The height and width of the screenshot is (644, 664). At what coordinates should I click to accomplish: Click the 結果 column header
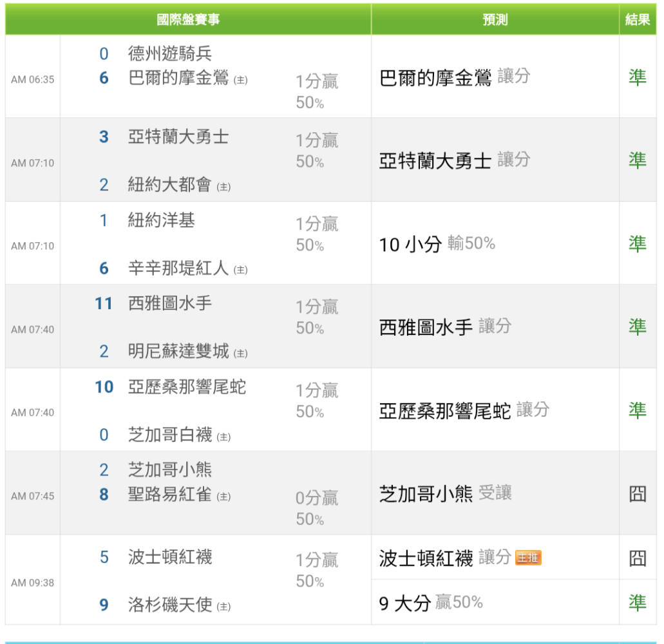click(638, 19)
